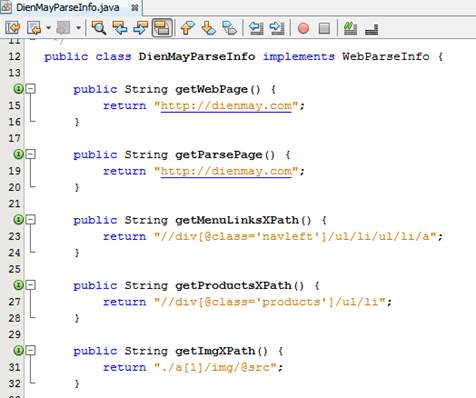This screenshot has width=476, height=398.
Task: Open dienmay.com link in getWebPage
Action: [226, 106]
